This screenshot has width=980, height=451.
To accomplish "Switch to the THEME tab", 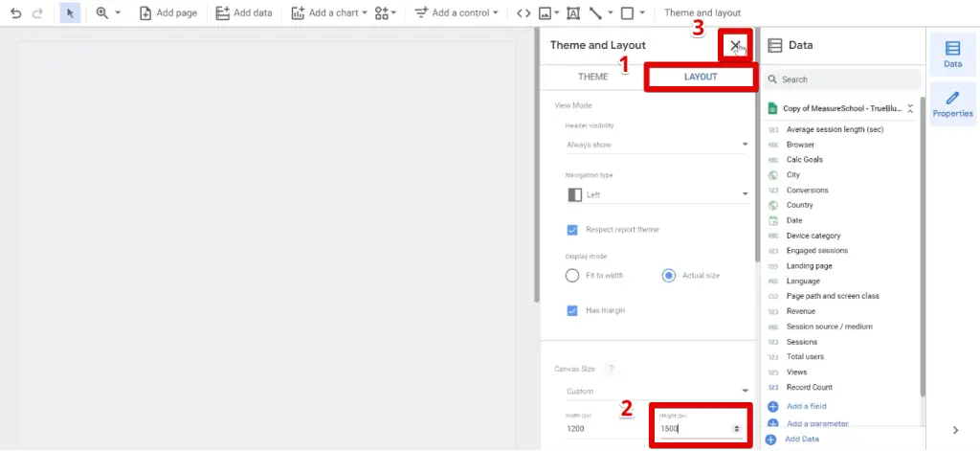I will tap(592, 77).
